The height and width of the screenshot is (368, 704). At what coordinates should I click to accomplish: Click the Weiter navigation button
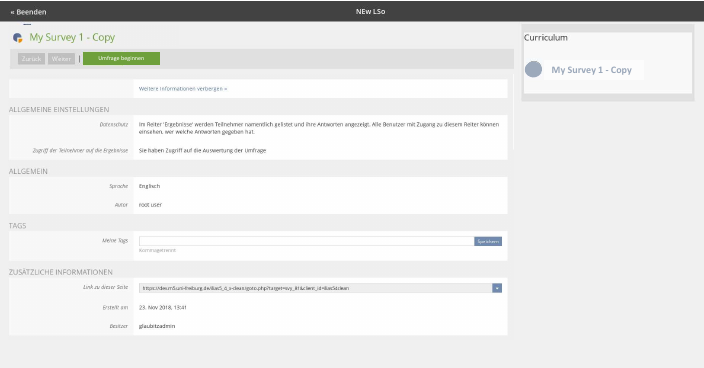tap(61, 59)
